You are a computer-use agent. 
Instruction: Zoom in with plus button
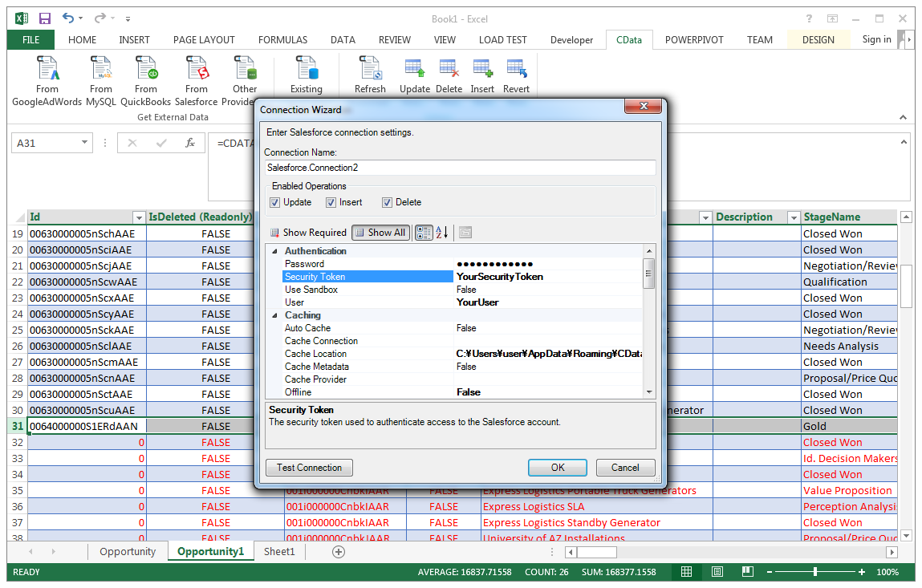[862, 572]
